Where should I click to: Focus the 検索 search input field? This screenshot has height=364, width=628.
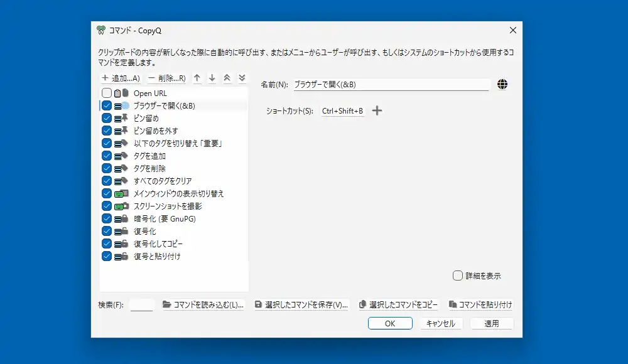click(x=142, y=305)
